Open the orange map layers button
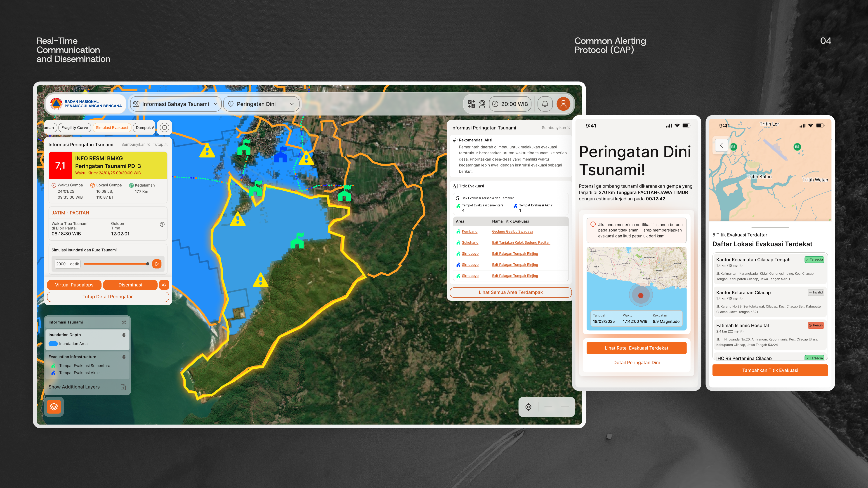868x488 pixels. (x=54, y=407)
